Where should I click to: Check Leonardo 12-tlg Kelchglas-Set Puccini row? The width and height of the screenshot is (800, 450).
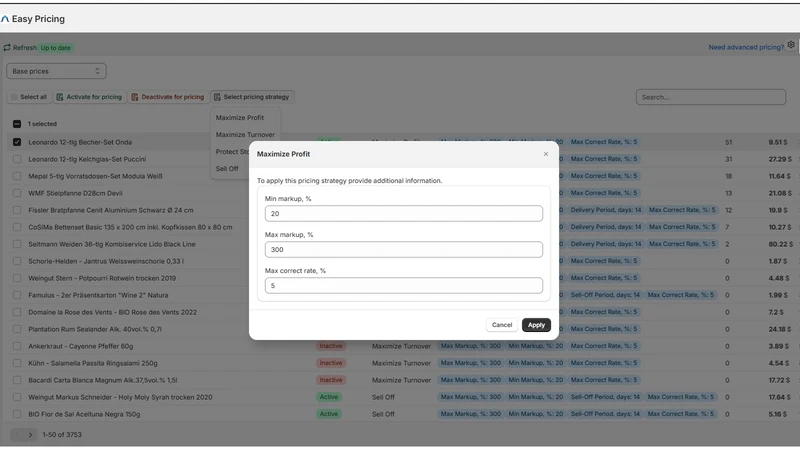(17, 159)
